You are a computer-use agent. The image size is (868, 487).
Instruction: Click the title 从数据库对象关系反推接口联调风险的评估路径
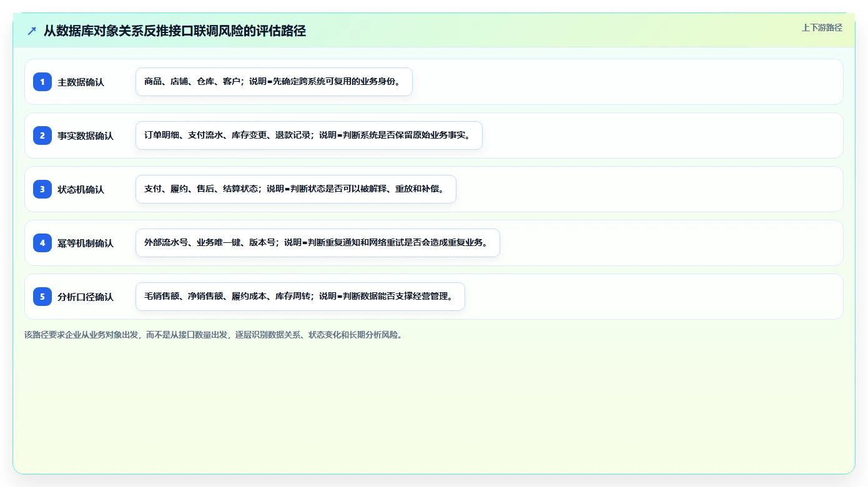pyautogui.click(x=175, y=31)
